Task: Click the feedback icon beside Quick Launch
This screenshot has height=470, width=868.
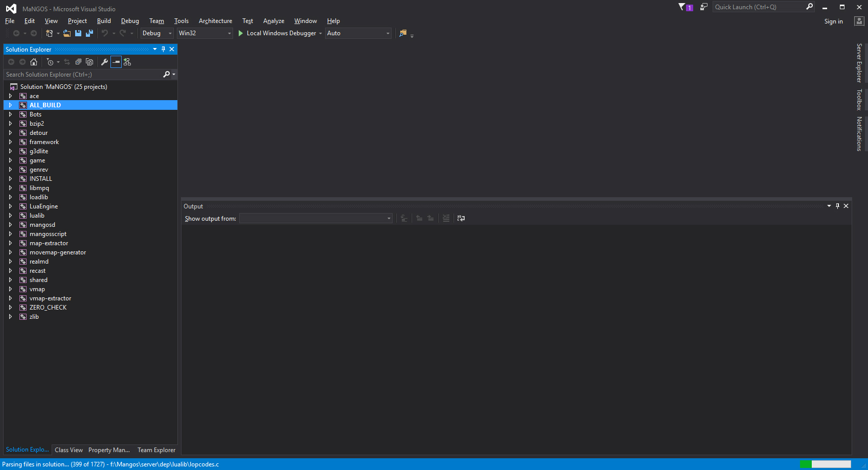Action: click(x=704, y=7)
